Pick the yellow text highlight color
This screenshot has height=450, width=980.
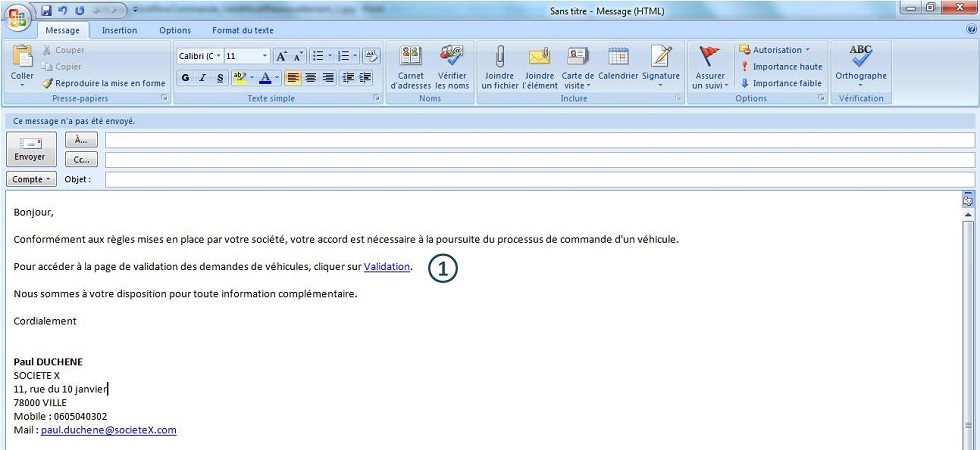coord(238,78)
